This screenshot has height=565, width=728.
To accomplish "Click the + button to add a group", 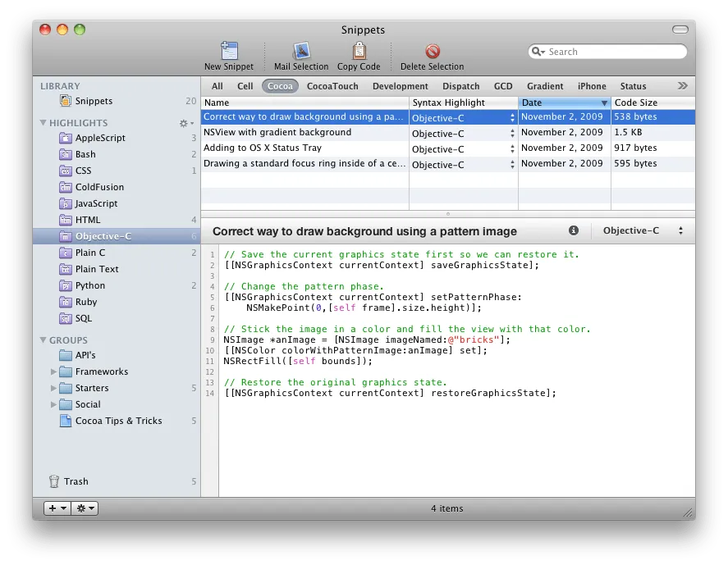I will tap(51, 508).
